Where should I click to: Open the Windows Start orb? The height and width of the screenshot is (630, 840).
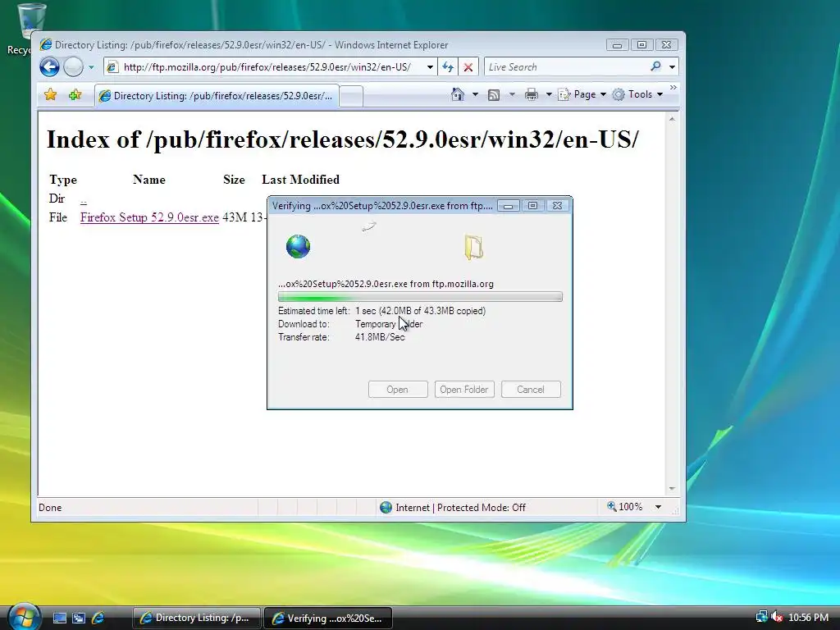pos(24,616)
